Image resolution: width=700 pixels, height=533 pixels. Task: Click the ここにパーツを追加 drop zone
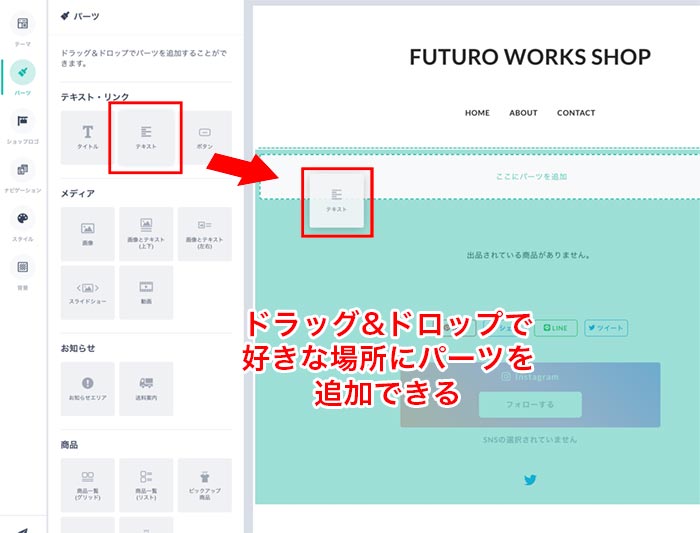pos(531,177)
